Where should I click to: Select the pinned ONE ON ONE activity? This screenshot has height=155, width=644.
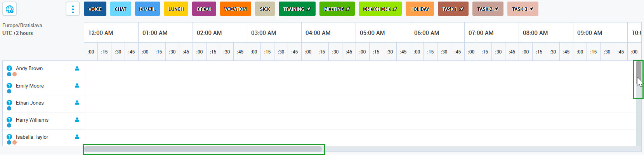[x=380, y=9]
